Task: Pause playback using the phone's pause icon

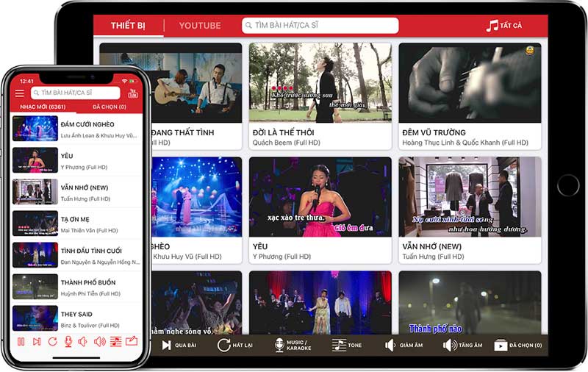Action: [21, 341]
